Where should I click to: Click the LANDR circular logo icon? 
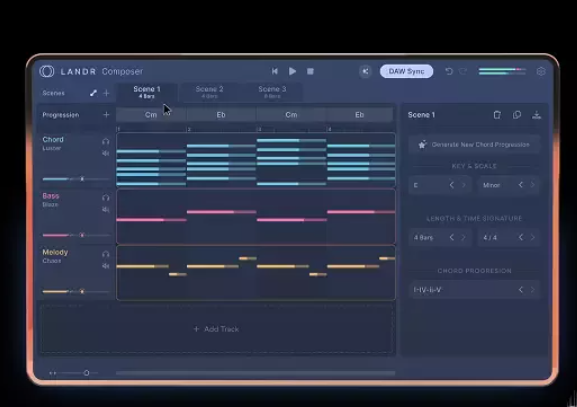(x=47, y=71)
